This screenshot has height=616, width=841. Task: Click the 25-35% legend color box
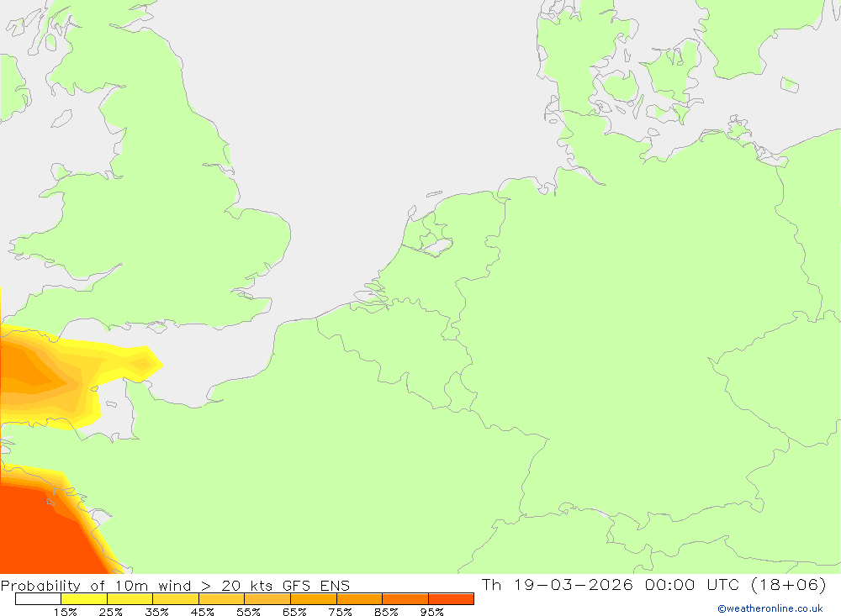130,599
